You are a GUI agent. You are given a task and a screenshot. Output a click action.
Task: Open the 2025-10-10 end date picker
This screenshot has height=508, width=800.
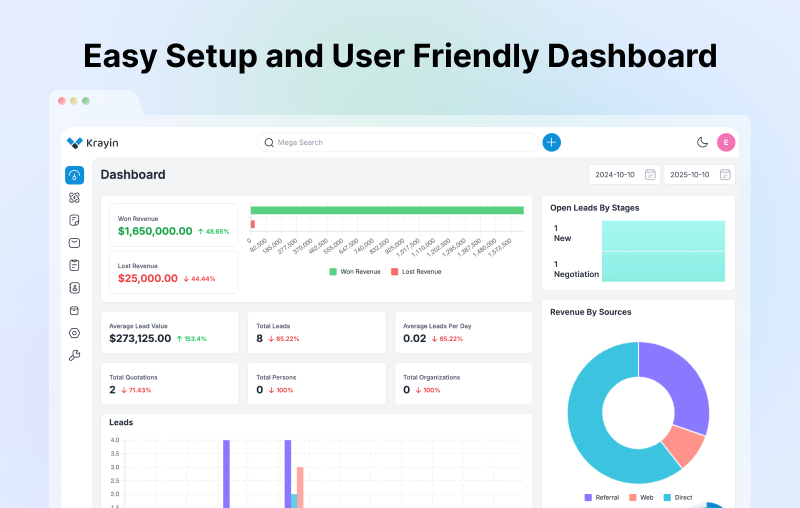pyautogui.click(x=699, y=174)
